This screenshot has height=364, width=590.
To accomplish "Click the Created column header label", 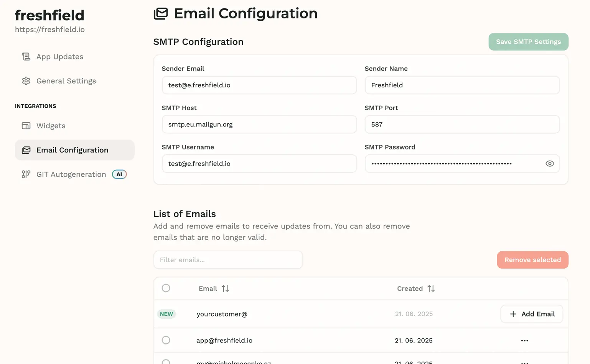I will tap(410, 289).
